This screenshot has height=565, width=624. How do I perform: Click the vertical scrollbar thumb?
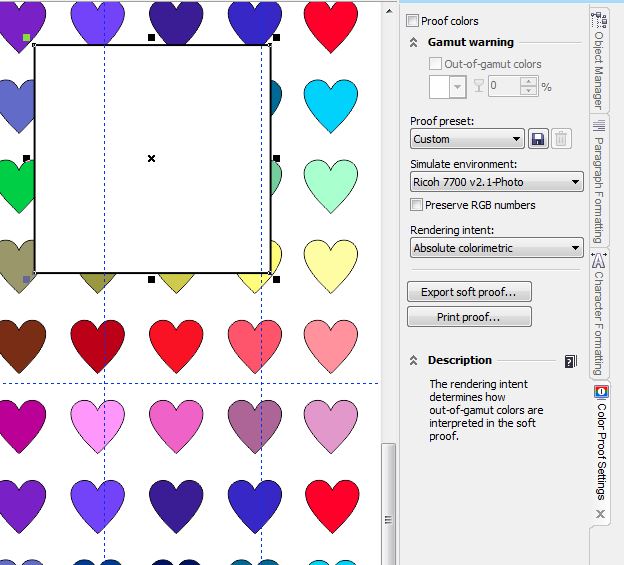tap(389, 504)
